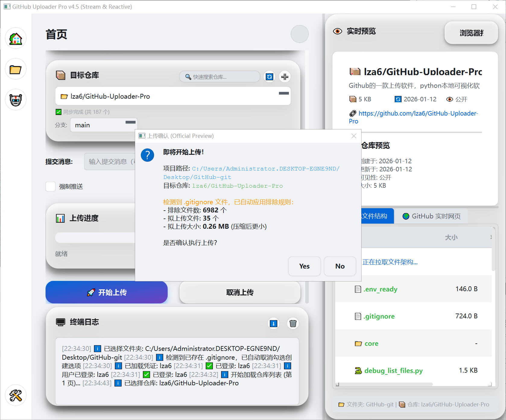This screenshot has width=506, height=420.
Task: Click the 提交消息 input field
Action: point(110,162)
